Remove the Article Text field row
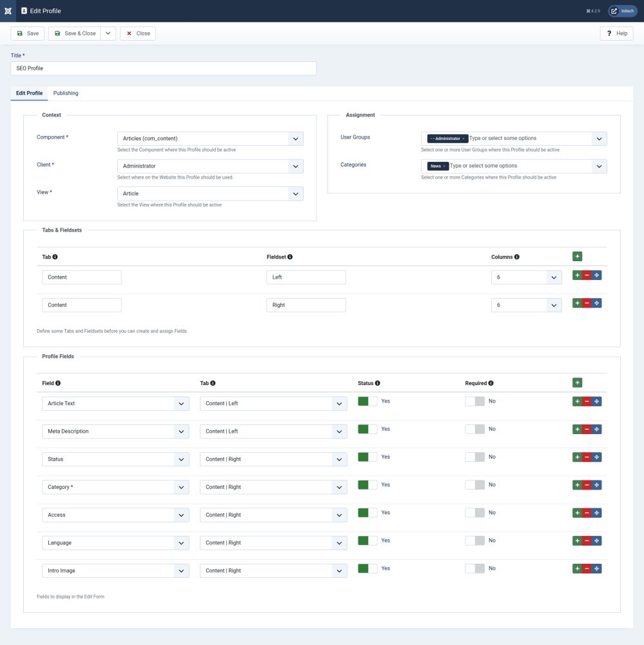Screen dimensions: 644x645 tap(587, 401)
